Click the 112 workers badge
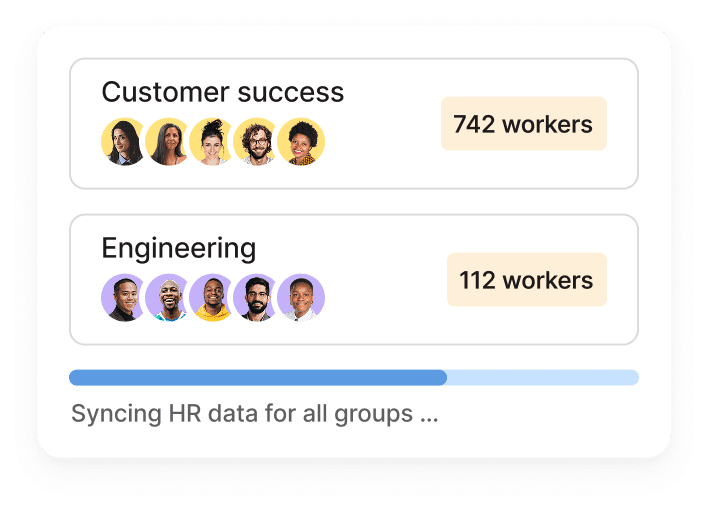The height and width of the screenshot is (505, 705). coord(526,280)
